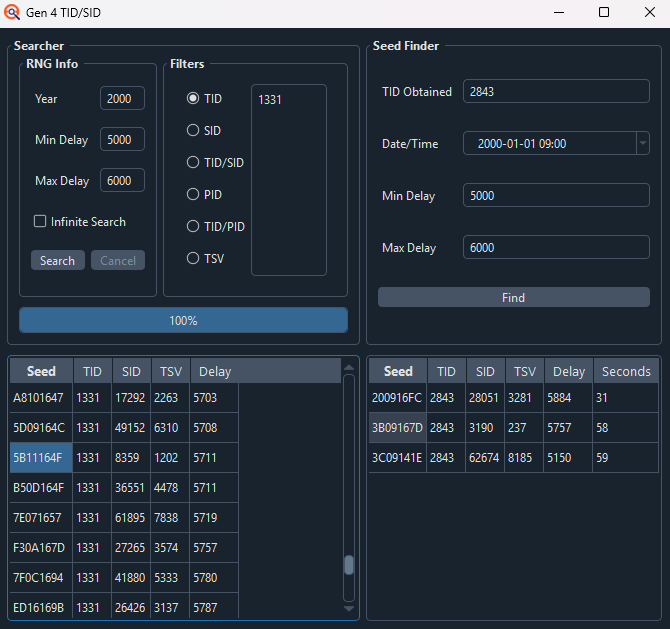Select the SID filter radio button
This screenshot has width=670, height=629.
click(193, 130)
